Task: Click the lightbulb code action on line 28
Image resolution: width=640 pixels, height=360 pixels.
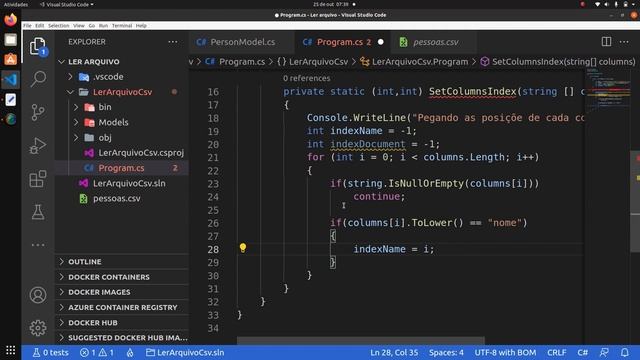Action: pos(243,248)
